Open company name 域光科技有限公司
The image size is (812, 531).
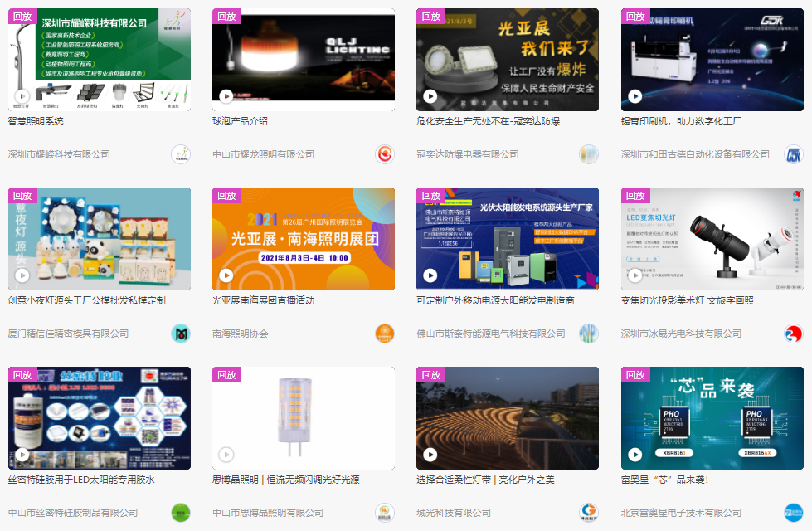point(454,513)
